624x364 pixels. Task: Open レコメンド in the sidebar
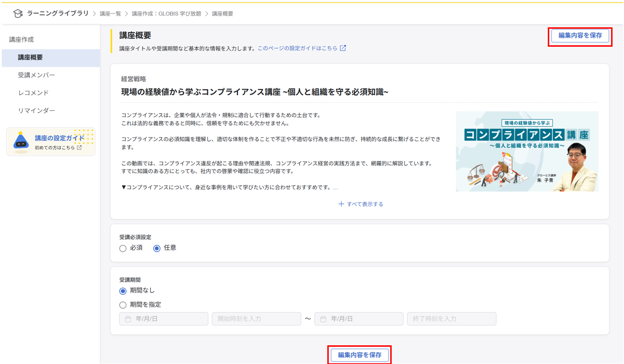[x=33, y=93]
